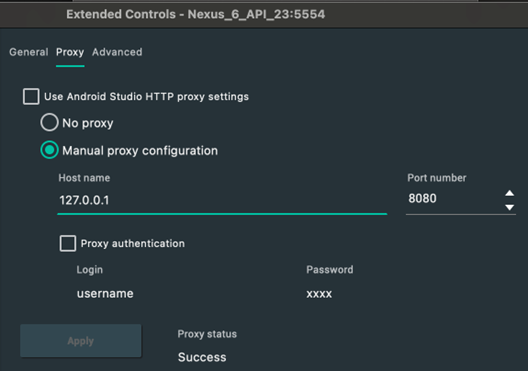Click into the Port number field 8080
The image size is (528, 371).
click(x=454, y=199)
